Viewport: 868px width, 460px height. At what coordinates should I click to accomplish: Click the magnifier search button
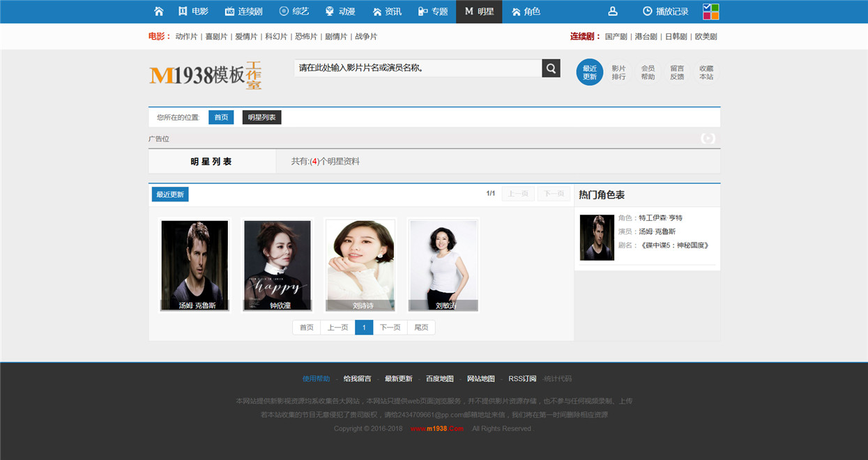[551, 68]
